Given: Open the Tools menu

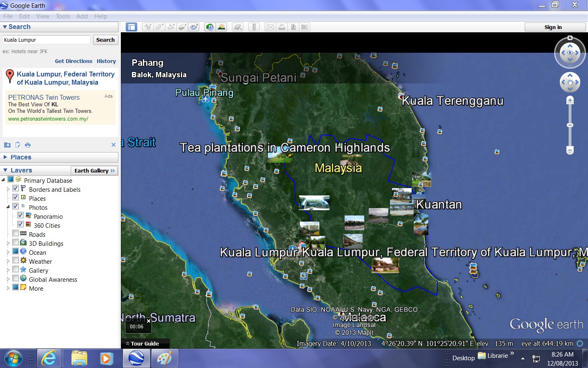Looking at the screenshot, I should point(63,16).
